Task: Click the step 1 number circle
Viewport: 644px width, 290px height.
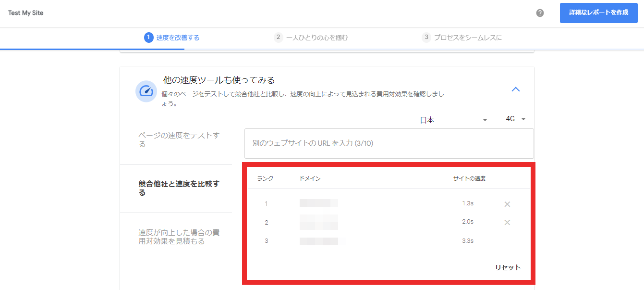Action: [149, 38]
